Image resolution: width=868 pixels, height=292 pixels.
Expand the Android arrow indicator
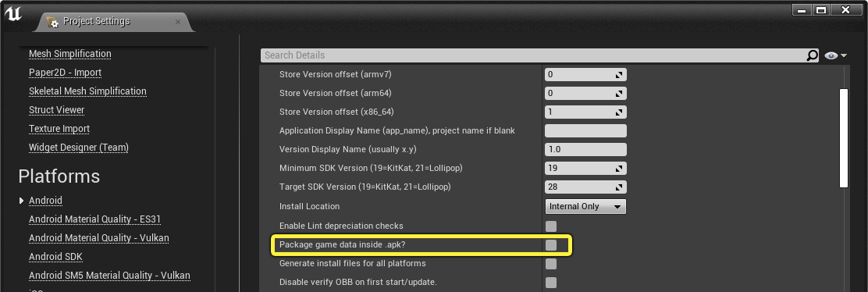pos(22,201)
